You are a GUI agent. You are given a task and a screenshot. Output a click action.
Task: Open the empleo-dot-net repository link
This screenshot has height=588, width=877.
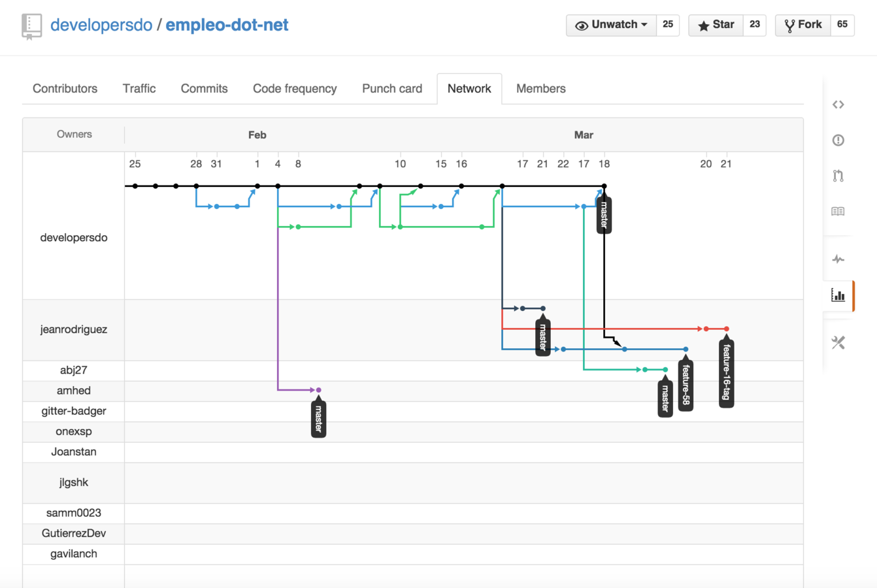227,25
